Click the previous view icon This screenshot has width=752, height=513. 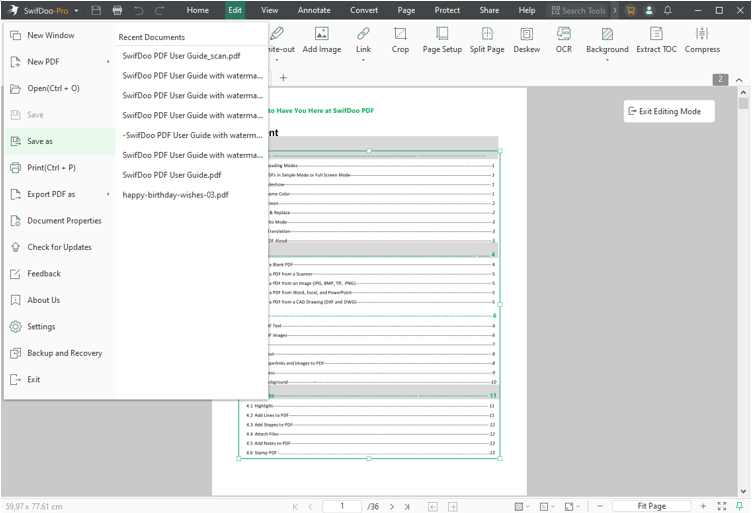pyautogui.click(x=433, y=506)
